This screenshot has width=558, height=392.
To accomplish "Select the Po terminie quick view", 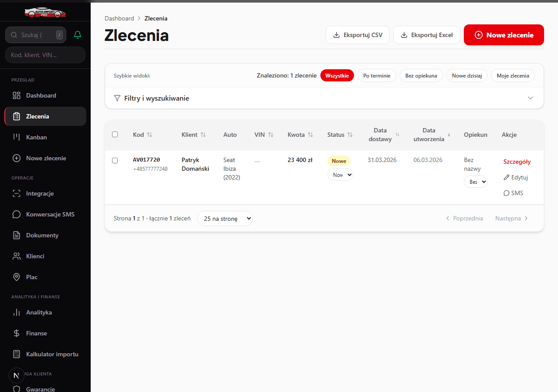I will 377,75.
